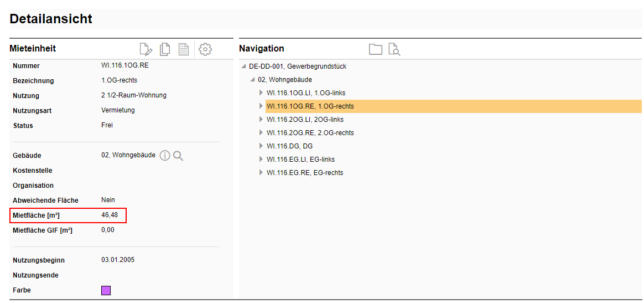This screenshot has height=303, width=644.
Task: Click the Gebäude value 02, Wohngebäude
Action: 128,156
